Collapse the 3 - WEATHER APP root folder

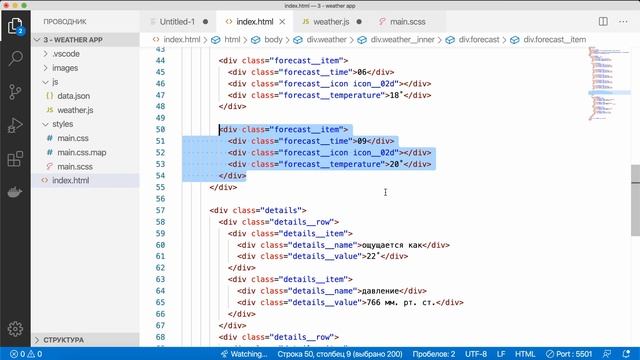coord(85,40)
